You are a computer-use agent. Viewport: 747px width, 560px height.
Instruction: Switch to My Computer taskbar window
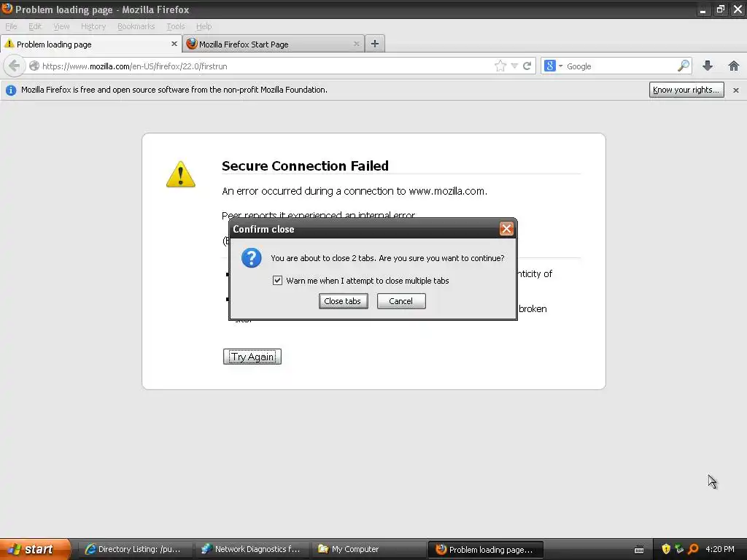pyautogui.click(x=368, y=549)
